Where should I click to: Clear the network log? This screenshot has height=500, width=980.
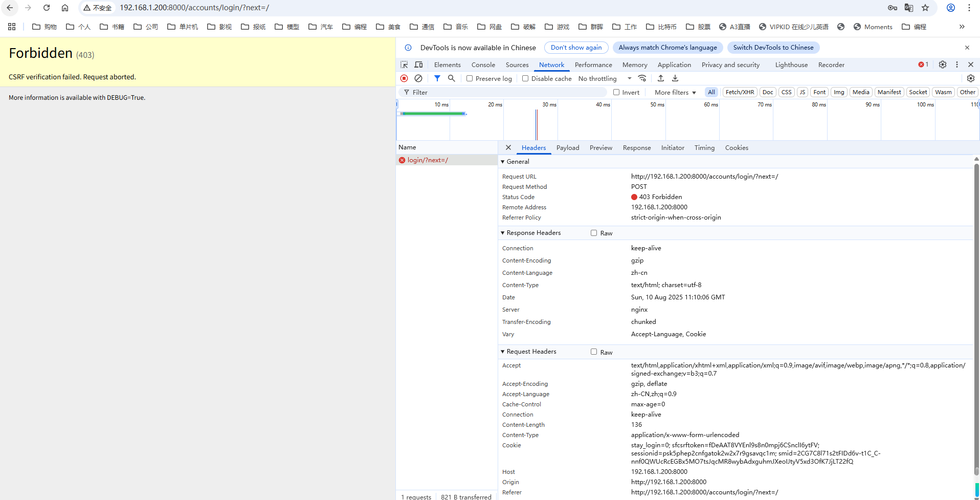418,78
